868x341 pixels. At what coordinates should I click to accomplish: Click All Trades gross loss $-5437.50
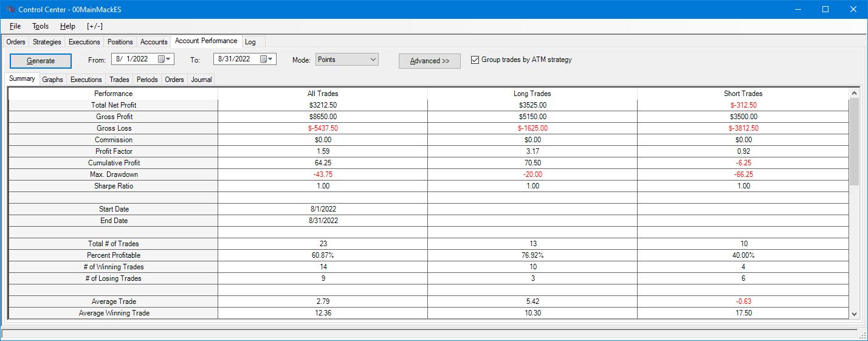(x=323, y=128)
